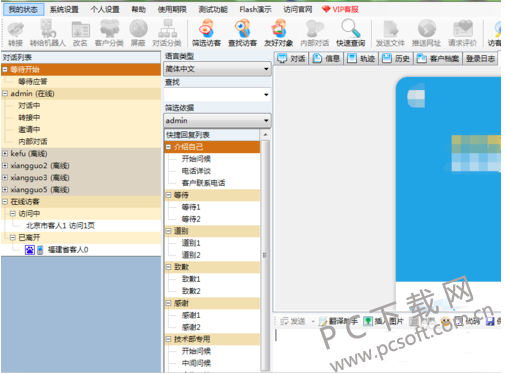Open the 个人设置 menu
This screenshot has height=374, width=506.
point(105,9)
